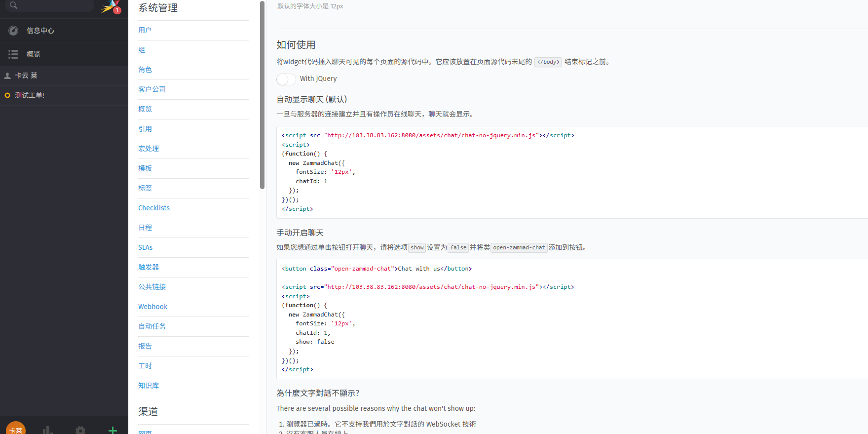Open the 报告 admin page

pyautogui.click(x=145, y=346)
